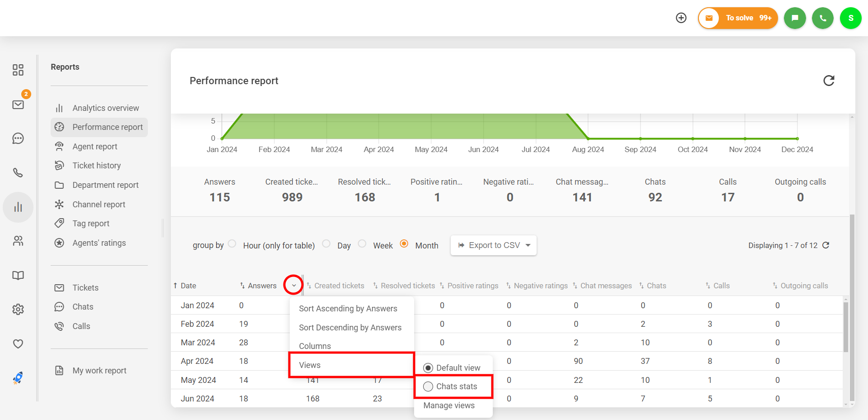Open the dashboard grid icon in sidebar

click(18, 70)
